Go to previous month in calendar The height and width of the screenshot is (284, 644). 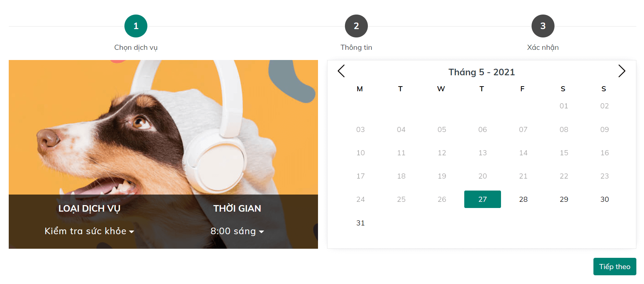pyautogui.click(x=341, y=71)
